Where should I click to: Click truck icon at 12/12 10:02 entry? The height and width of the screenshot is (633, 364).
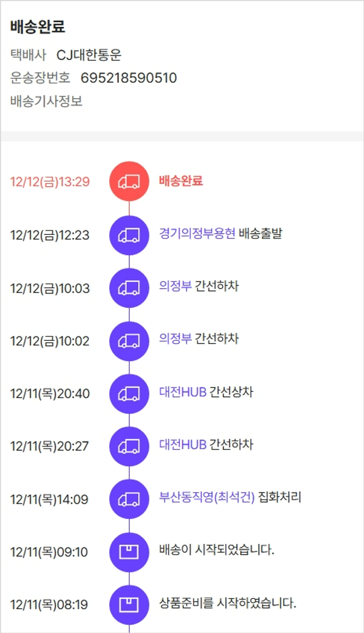pyautogui.click(x=129, y=341)
